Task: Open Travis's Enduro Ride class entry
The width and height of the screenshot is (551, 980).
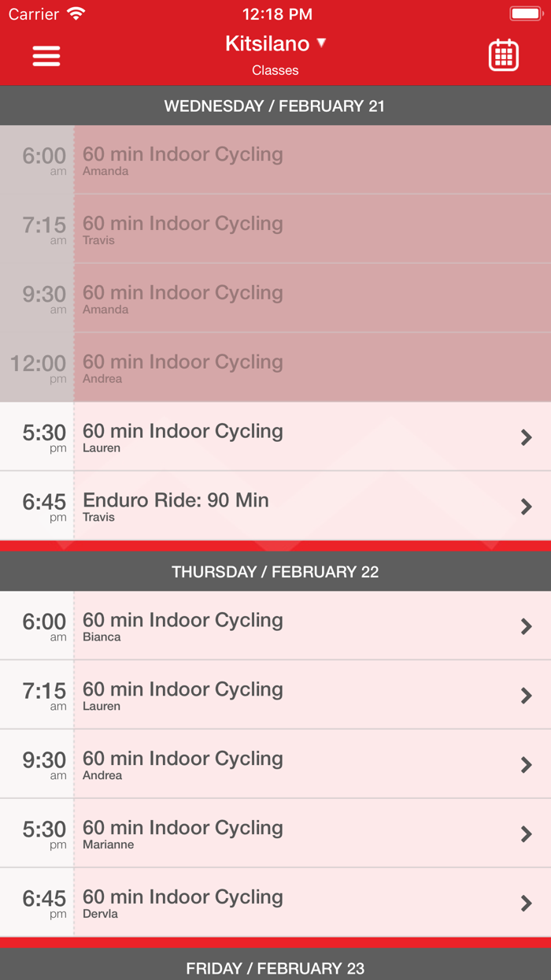Action: point(275,507)
